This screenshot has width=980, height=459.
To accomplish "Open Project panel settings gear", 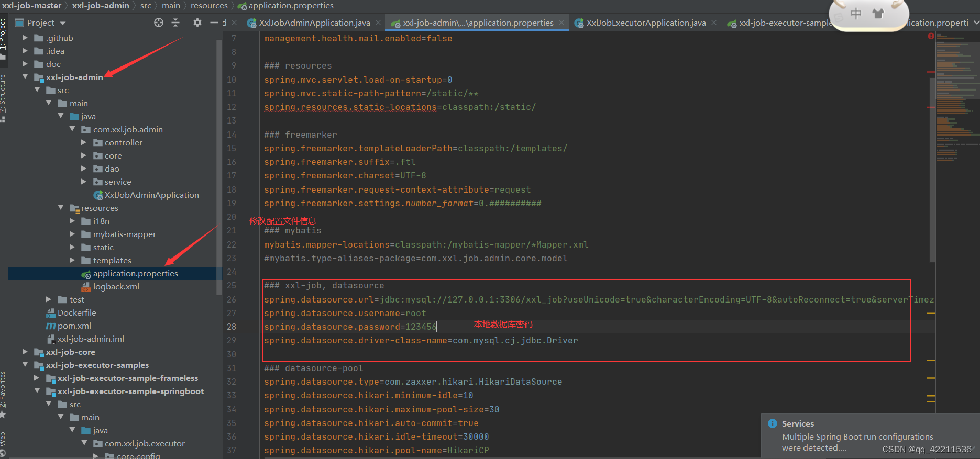I will point(197,23).
